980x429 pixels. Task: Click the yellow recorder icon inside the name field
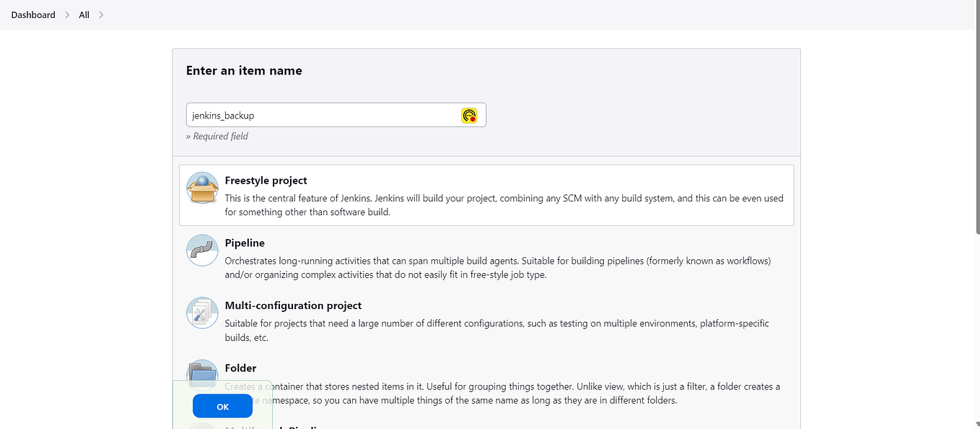click(x=469, y=115)
